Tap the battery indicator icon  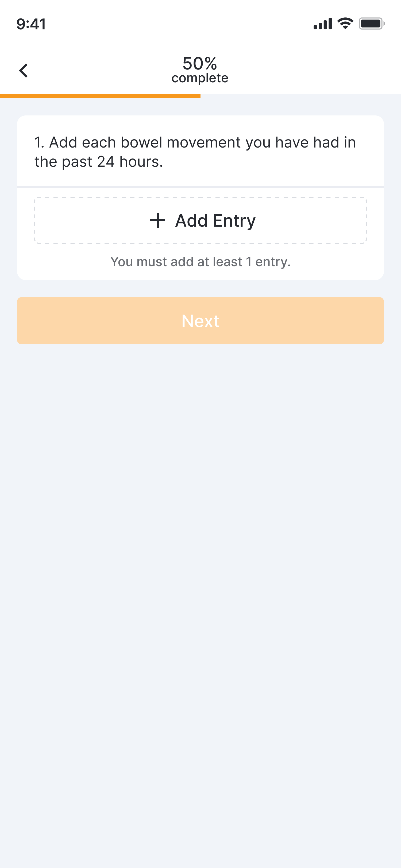[371, 24]
